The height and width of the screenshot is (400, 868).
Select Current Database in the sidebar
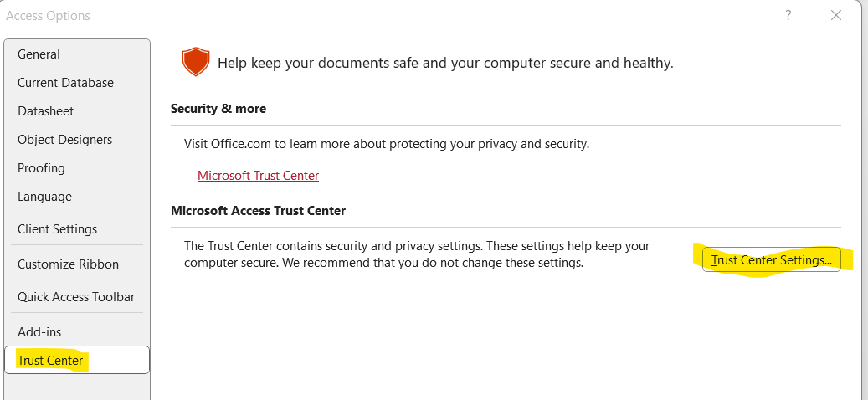tap(65, 83)
